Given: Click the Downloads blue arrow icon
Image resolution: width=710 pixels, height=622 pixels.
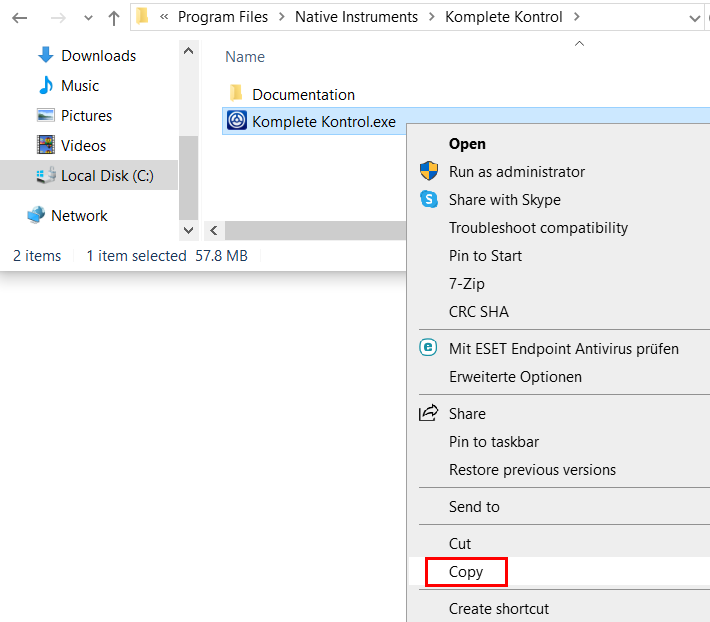Looking at the screenshot, I should click(x=46, y=55).
